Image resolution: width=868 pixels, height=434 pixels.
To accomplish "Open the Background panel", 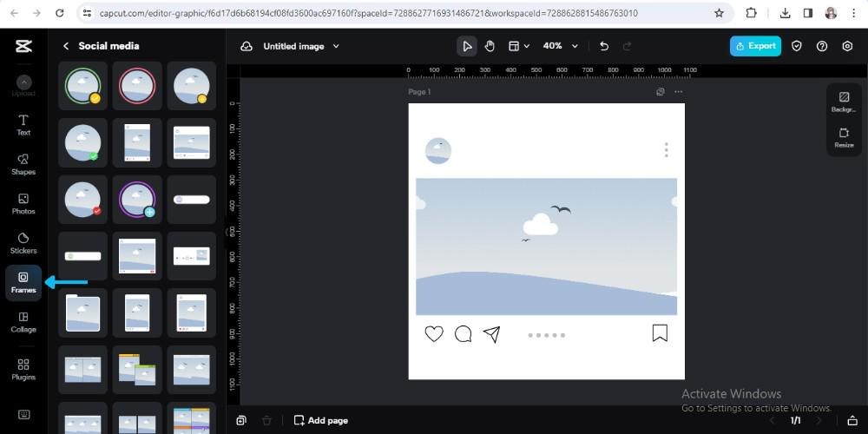I will pos(844,102).
